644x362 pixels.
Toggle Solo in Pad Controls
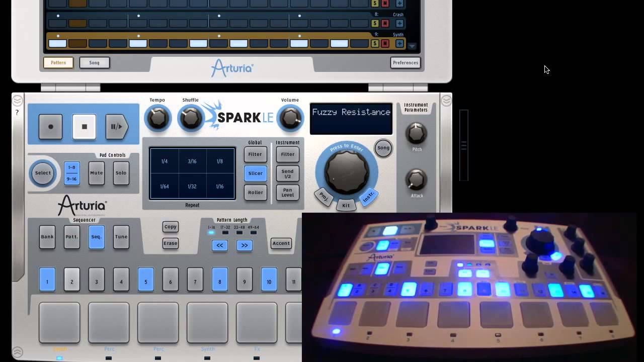(x=121, y=173)
